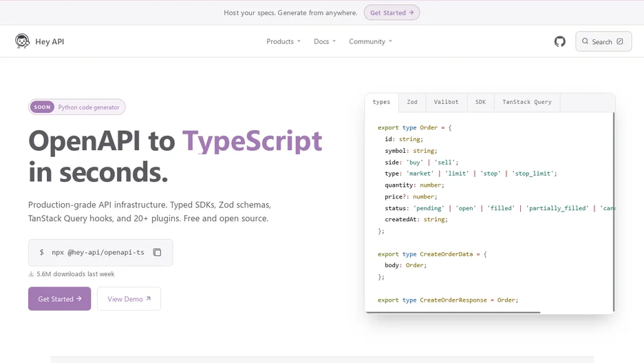Switch to the Valibot code tab
Screen dimensions: 644x363
click(x=446, y=103)
